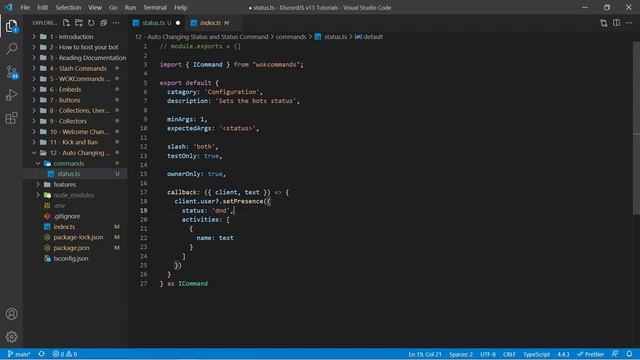Screen dimensions: 640x360
Task: Open tsconfig.json in the file tree
Action: (75, 258)
